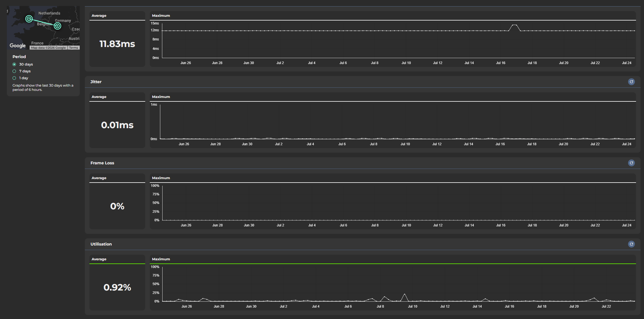This screenshot has width=644, height=319.
Task: Click the Google logo on the map
Action: (18, 46)
